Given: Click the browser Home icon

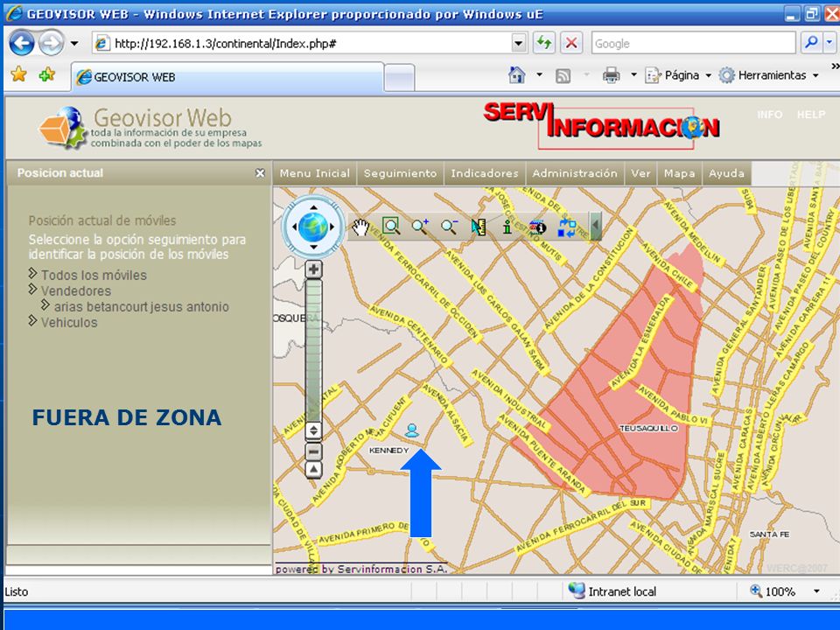Looking at the screenshot, I should tap(516, 75).
